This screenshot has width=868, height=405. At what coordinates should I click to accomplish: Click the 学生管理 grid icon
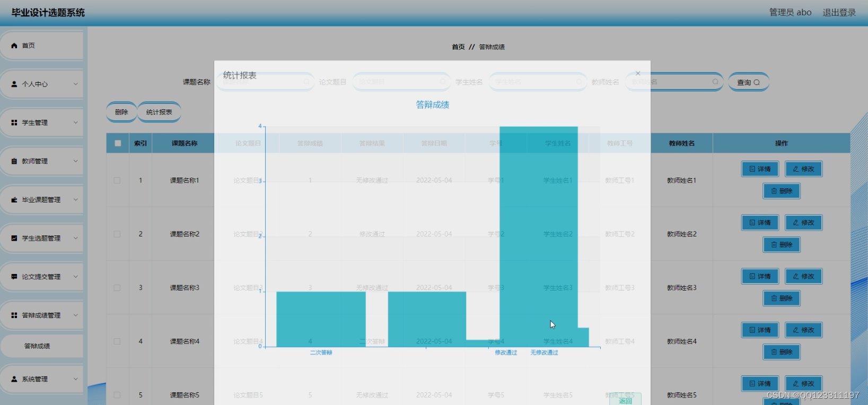(x=14, y=122)
